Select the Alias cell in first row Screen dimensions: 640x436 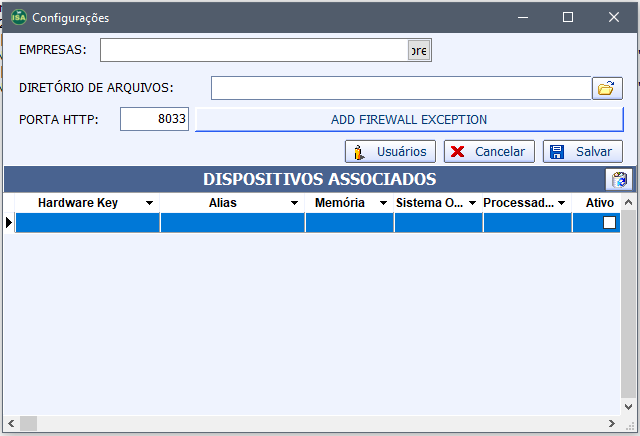click(232, 223)
